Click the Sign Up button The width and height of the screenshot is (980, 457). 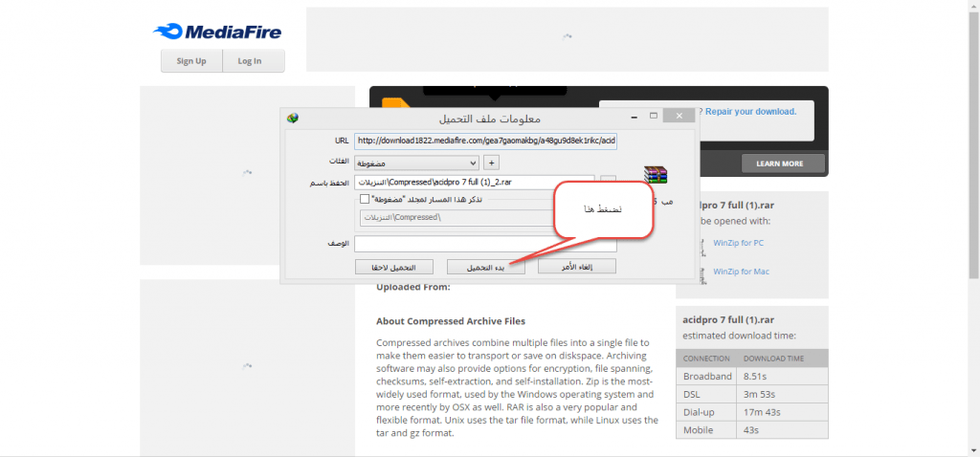(191, 61)
